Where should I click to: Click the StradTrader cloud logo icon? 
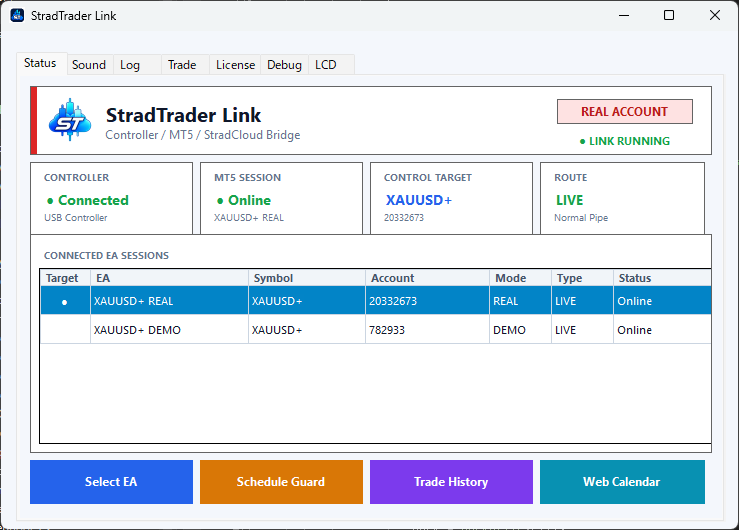point(70,121)
